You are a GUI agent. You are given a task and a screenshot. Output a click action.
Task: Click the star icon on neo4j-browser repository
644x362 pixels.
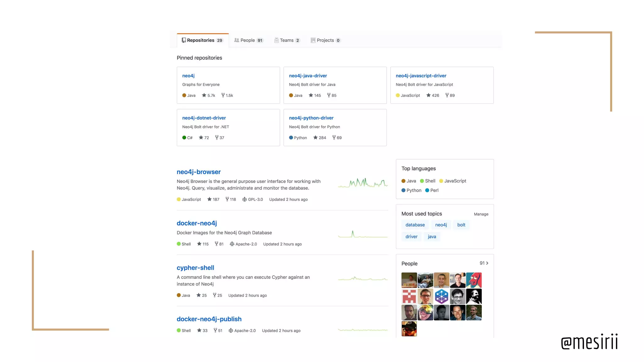point(209,199)
